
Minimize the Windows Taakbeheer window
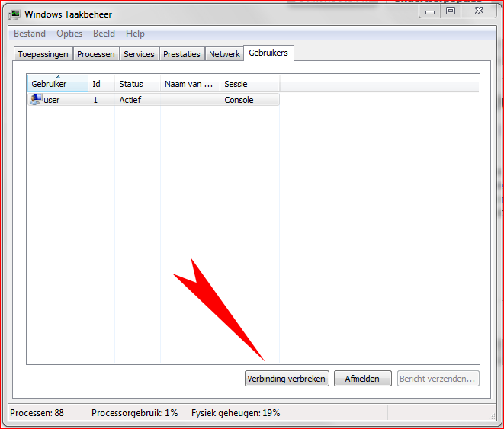point(430,11)
